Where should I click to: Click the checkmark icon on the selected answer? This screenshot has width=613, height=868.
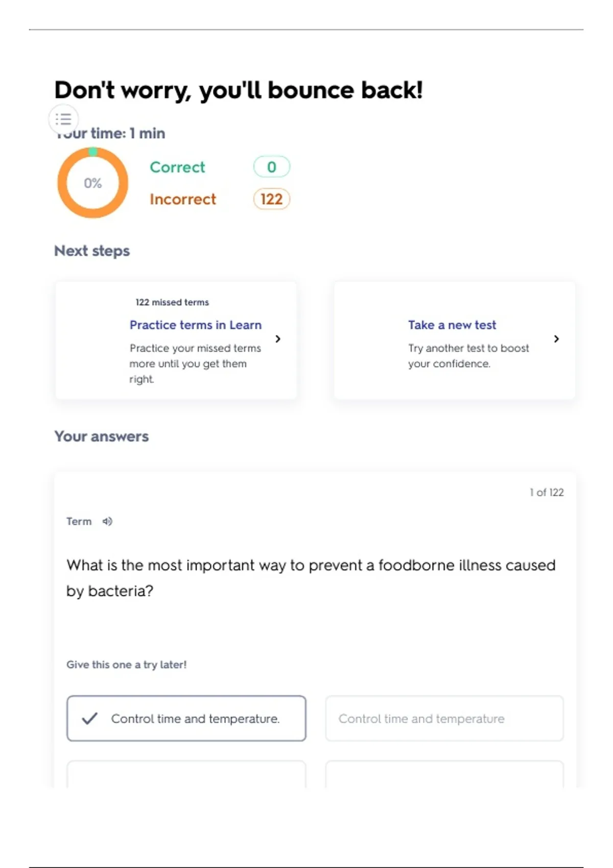[89, 718]
